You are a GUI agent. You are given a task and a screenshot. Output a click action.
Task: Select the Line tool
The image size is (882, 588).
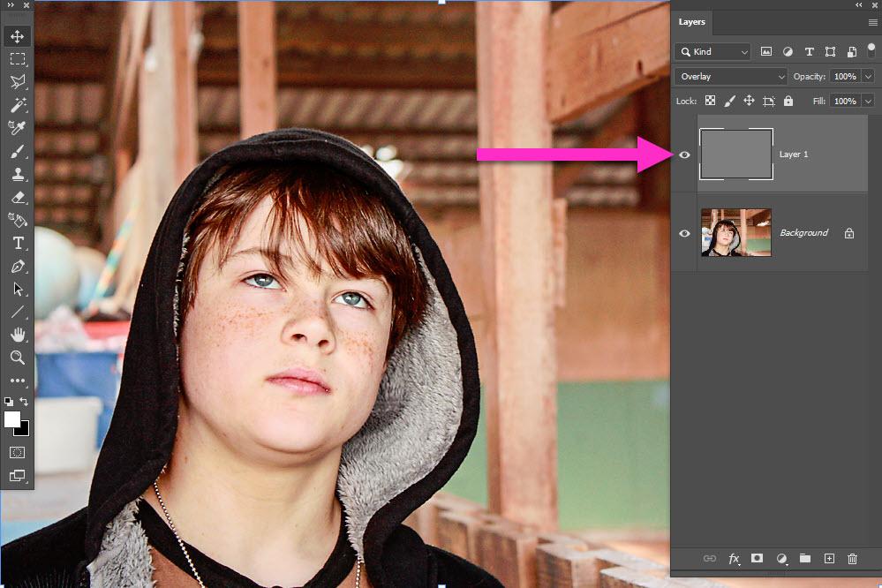(x=17, y=312)
